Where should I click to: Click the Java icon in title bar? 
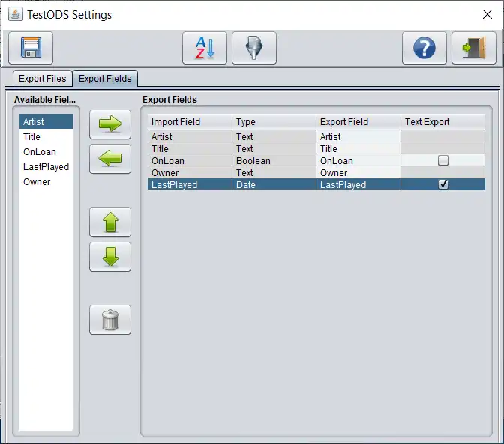[16, 14]
